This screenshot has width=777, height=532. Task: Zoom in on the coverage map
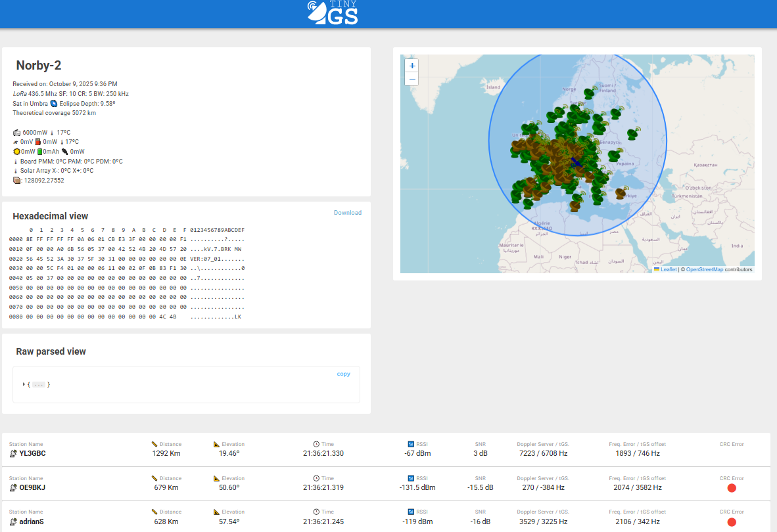click(x=412, y=66)
